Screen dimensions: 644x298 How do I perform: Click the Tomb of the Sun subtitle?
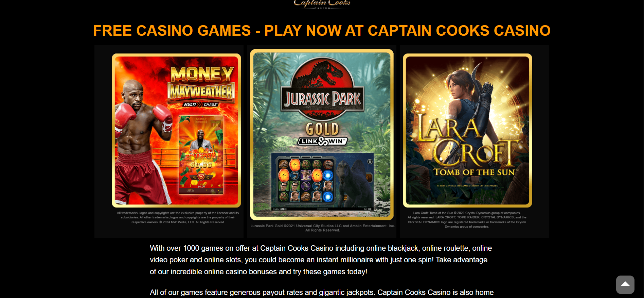(x=475, y=172)
